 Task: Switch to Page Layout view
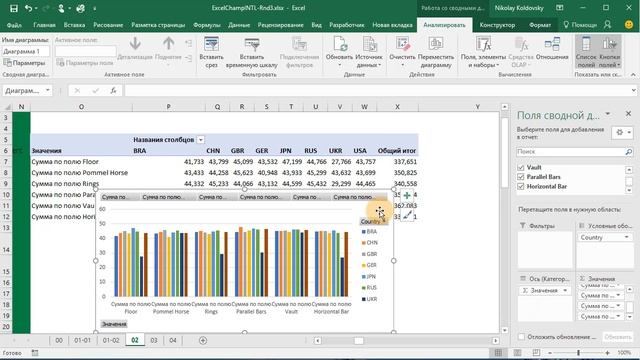pos(517,353)
